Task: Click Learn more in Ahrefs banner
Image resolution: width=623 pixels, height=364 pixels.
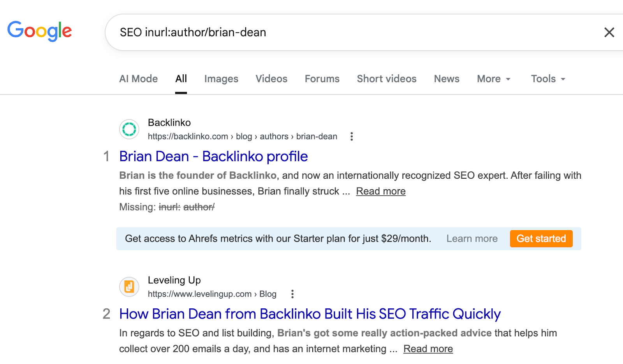Action: click(x=472, y=239)
